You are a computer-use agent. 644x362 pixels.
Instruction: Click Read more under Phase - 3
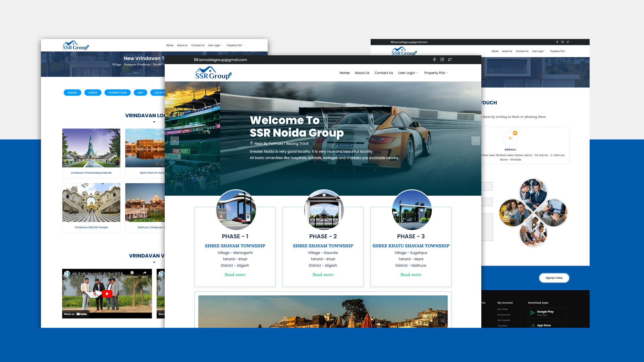pyautogui.click(x=411, y=275)
